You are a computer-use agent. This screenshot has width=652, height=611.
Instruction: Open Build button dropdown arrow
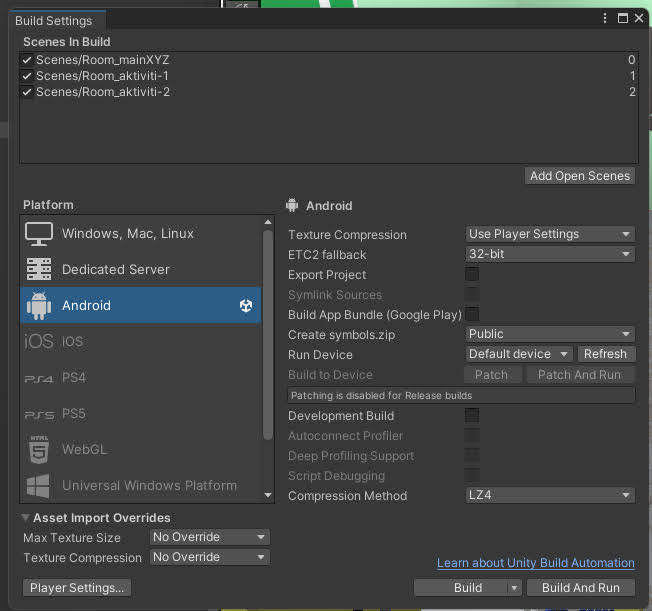click(514, 588)
